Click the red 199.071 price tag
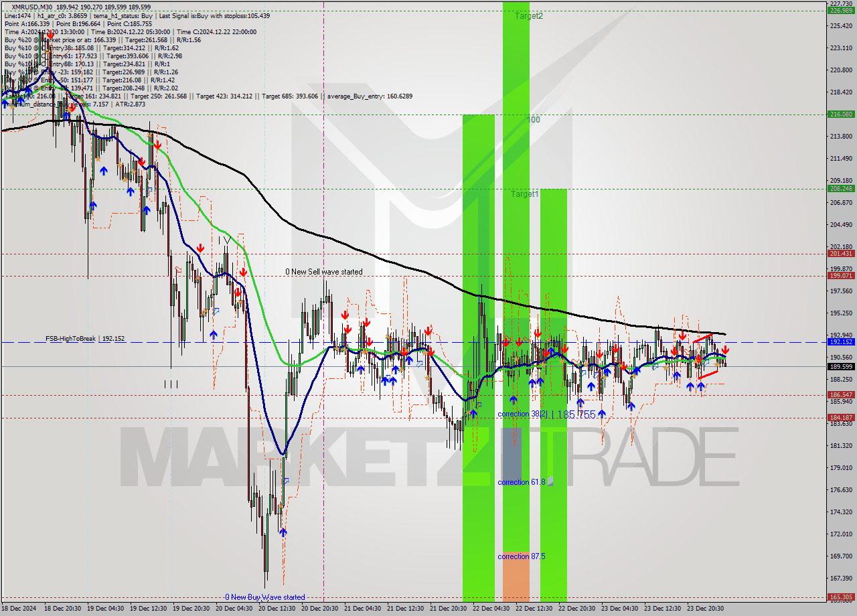The width and height of the screenshot is (857, 616). coord(841,276)
